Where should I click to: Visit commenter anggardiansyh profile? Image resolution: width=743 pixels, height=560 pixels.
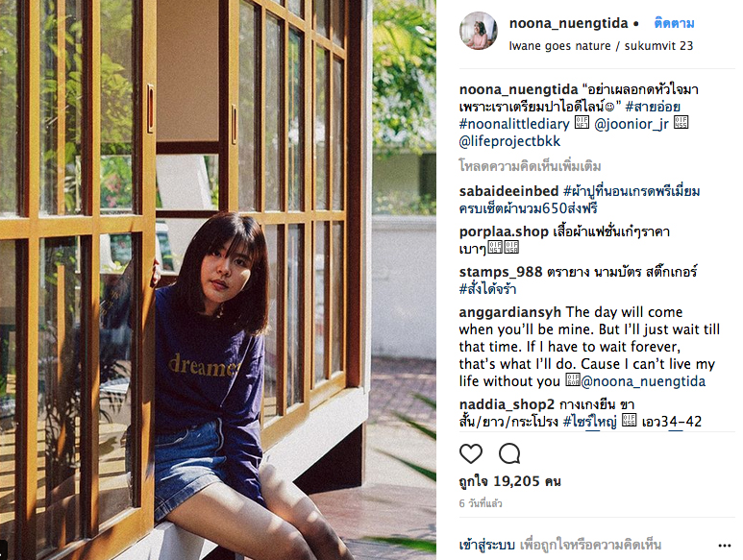pyautogui.click(x=510, y=312)
